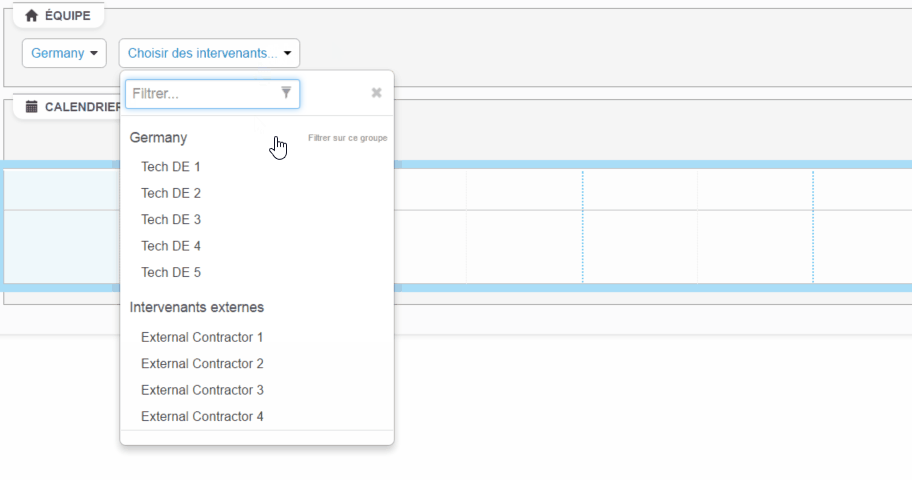Select the Intervenants externes group header

tap(197, 307)
